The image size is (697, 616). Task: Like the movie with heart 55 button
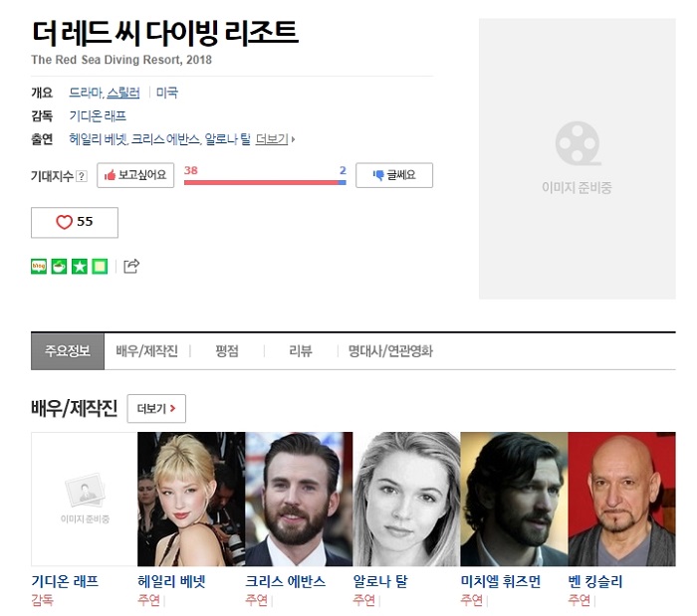[x=75, y=222]
